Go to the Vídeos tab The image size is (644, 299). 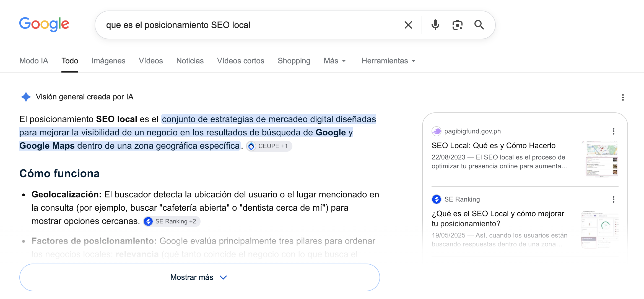[151, 61]
